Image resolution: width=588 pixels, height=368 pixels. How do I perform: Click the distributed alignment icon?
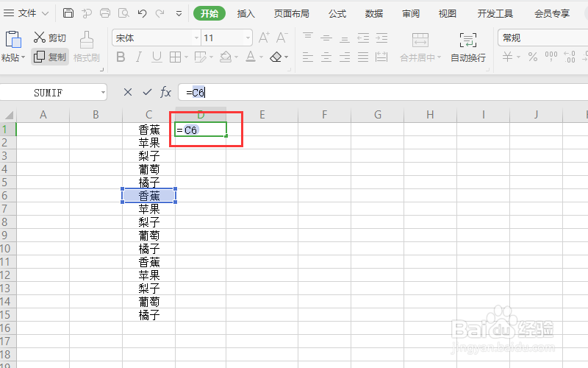(381, 57)
